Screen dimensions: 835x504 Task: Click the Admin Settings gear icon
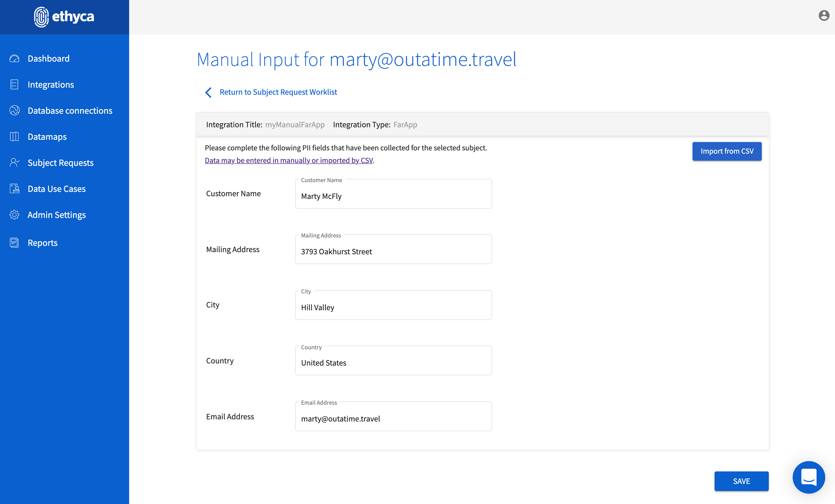(x=14, y=215)
